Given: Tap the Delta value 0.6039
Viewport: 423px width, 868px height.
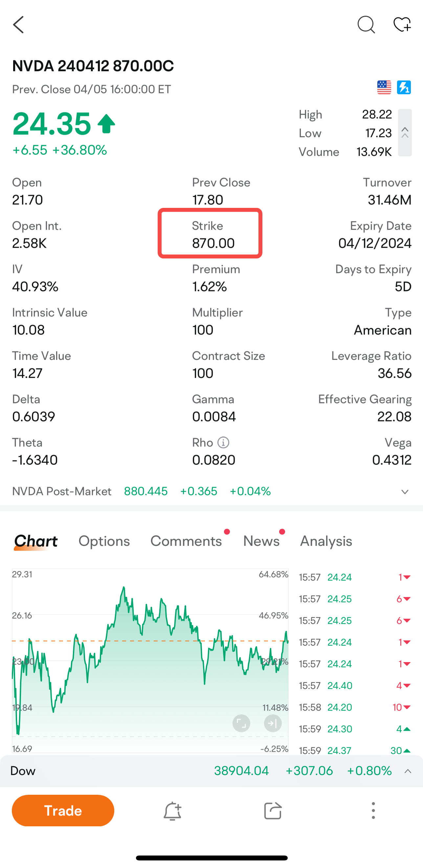Looking at the screenshot, I should [x=34, y=417].
